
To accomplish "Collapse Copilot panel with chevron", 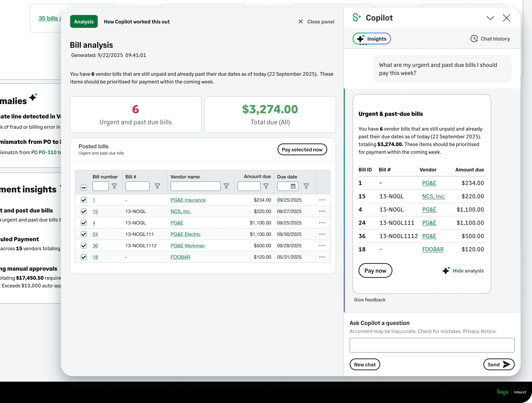I will pyautogui.click(x=490, y=18).
